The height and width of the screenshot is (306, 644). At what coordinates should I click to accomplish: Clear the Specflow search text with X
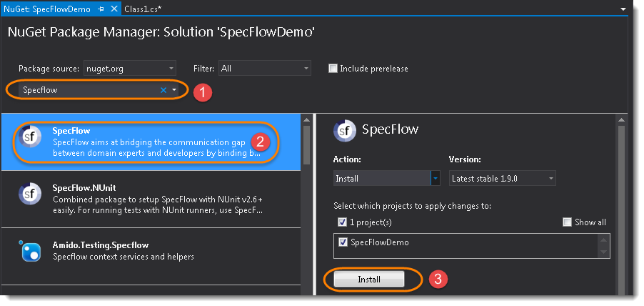163,90
